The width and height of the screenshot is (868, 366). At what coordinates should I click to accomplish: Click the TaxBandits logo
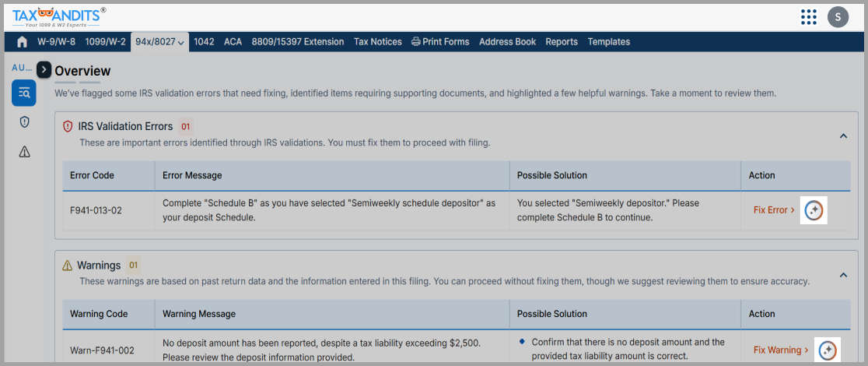[59, 16]
